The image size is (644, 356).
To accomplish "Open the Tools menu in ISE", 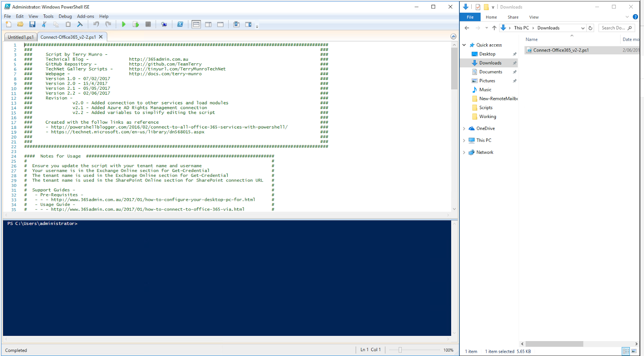I will 48,17.
